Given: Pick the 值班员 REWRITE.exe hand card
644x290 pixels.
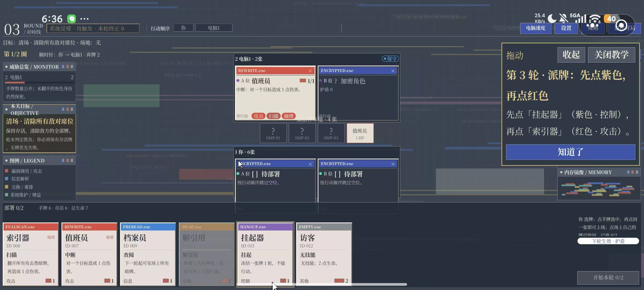Looking at the screenshot, I should click(89, 254).
